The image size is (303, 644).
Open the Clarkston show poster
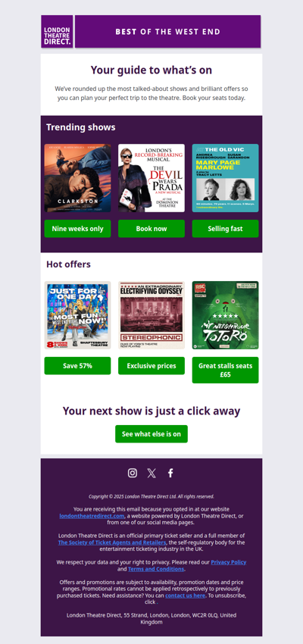coord(77,178)
